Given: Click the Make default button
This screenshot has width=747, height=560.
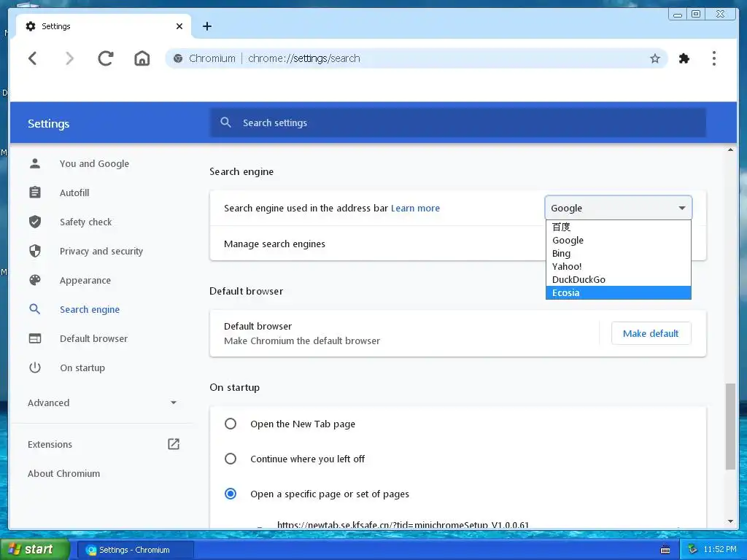Looking at the screenshot, I should (651, 333).
